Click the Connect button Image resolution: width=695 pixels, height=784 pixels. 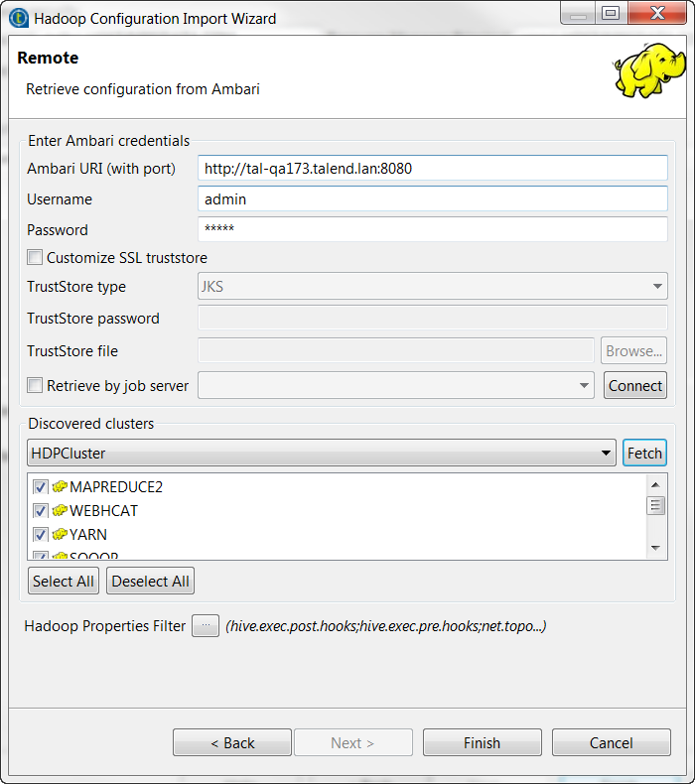point(635,385)
